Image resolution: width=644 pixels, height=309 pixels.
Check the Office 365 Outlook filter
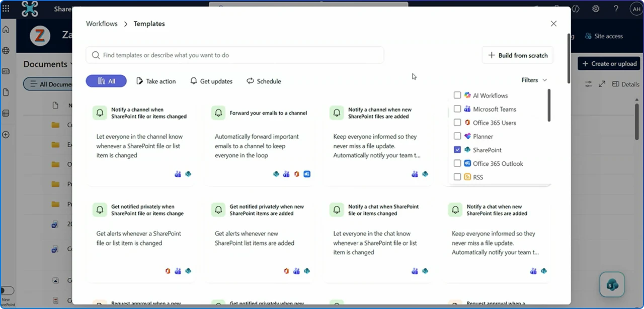(x=457, y=163)
